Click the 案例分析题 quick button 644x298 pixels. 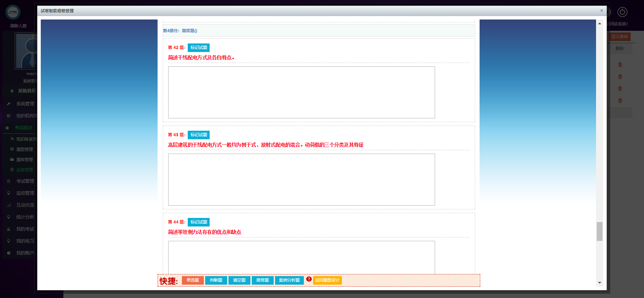coord(289,280)
